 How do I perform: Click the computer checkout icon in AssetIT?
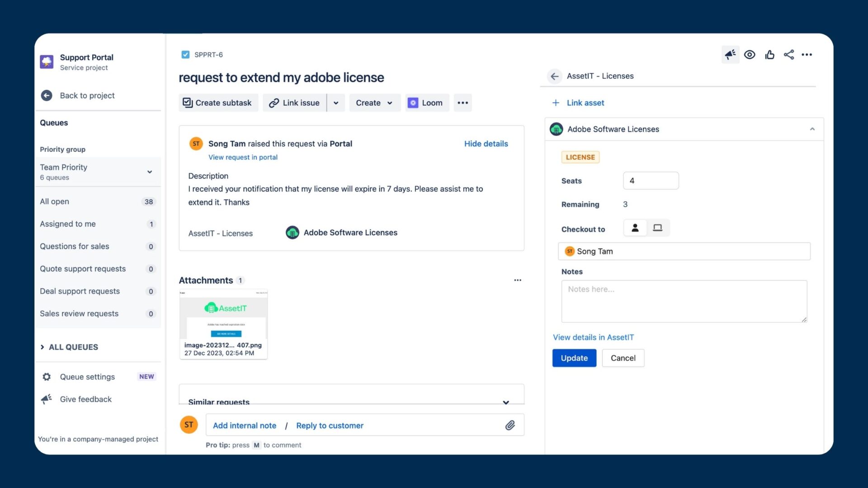coord(658,228)
